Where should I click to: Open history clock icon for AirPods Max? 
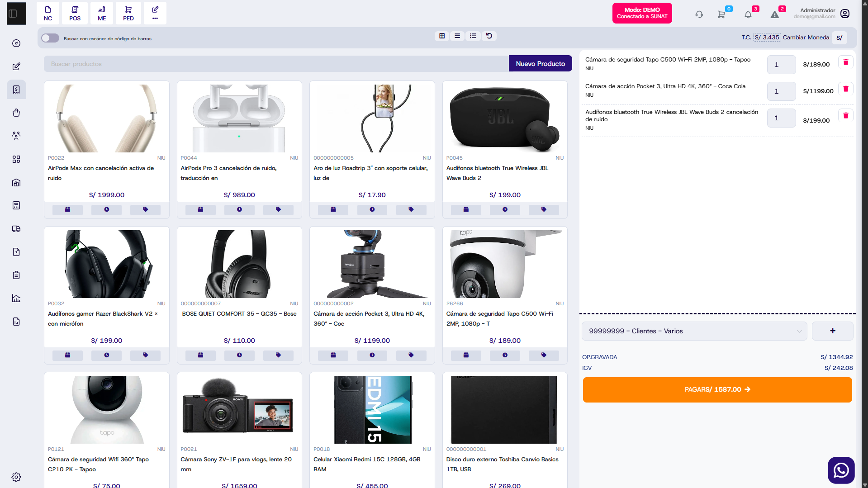pyautogui.click(x=107, y=209)
